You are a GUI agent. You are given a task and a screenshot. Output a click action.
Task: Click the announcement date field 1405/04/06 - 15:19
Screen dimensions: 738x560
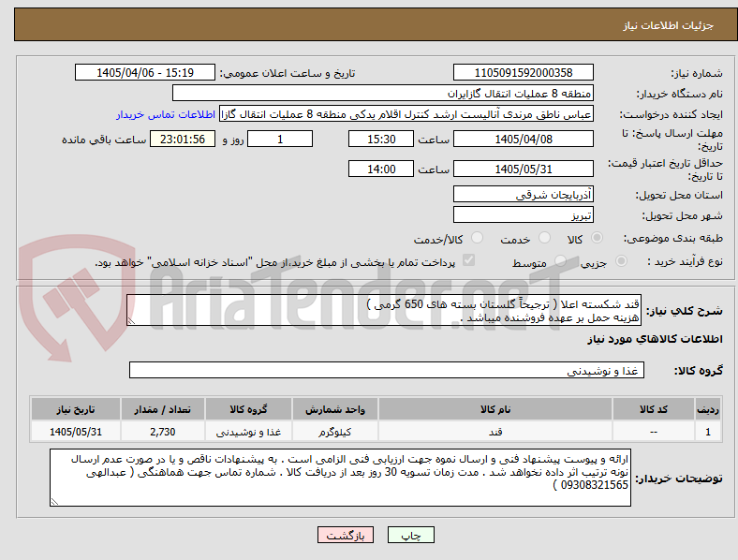click(145, 72)
